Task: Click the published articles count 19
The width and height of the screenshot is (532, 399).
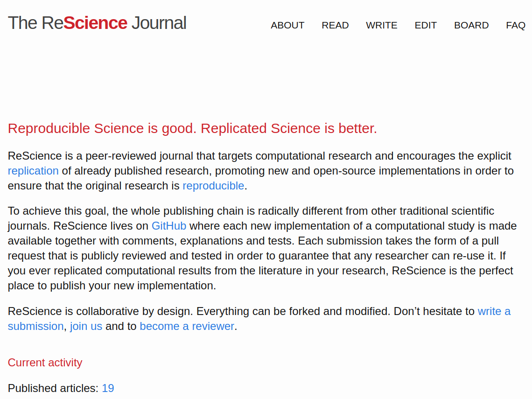Action: [x=108, y=388]
